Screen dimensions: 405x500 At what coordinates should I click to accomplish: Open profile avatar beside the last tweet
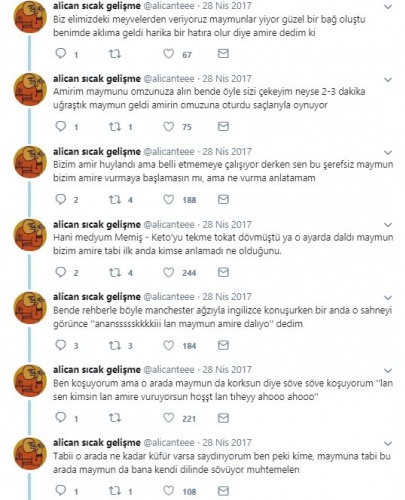click(30, 454)
